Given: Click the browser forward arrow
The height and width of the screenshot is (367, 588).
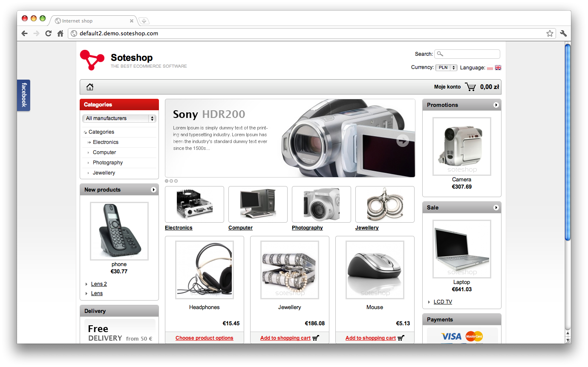Looking at the screenshot, I should [36, 34].
